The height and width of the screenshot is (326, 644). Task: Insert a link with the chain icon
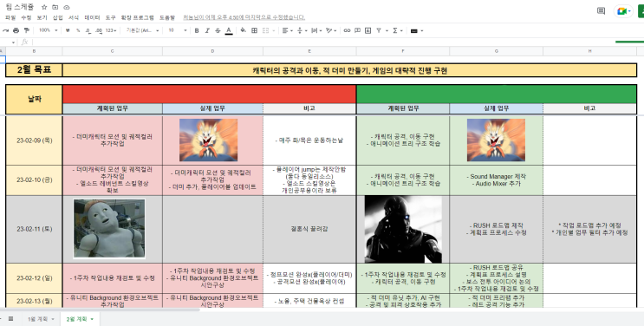pyautogui.click(x=347, y=30)
